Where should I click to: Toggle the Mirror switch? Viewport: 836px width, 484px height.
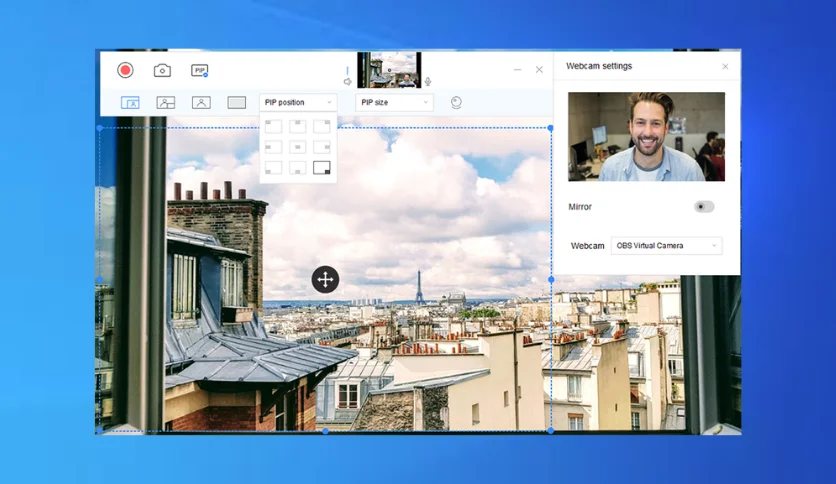(704, 207)
